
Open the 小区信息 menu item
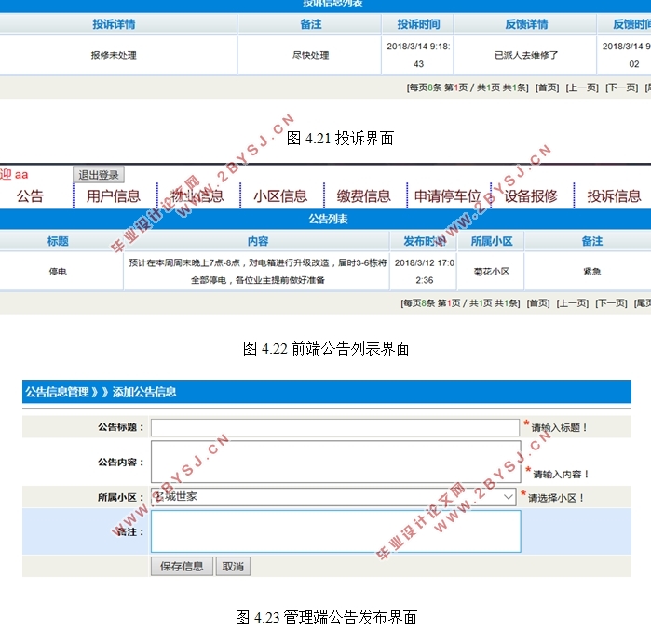tap(280, 195)
